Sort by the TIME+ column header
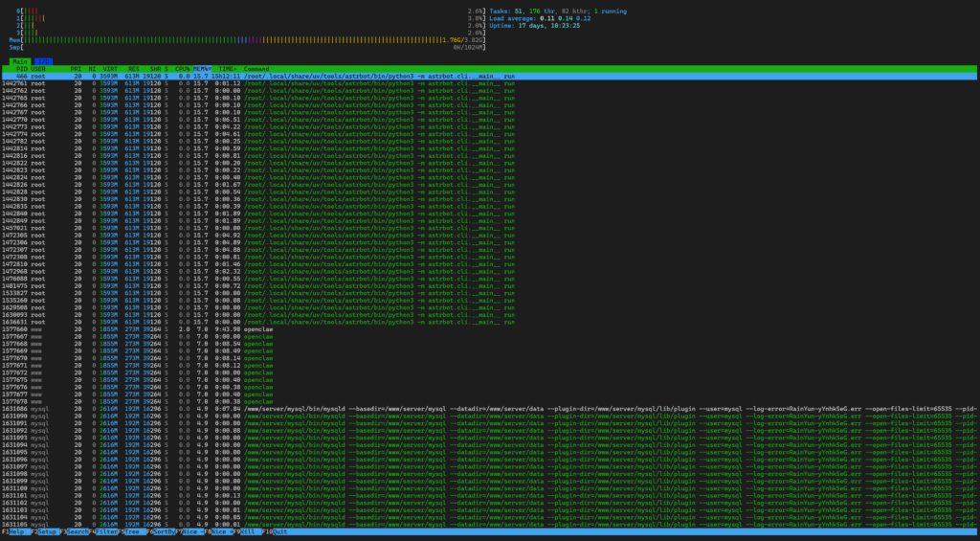The image size is (980, 541). [x=226, y=69]
